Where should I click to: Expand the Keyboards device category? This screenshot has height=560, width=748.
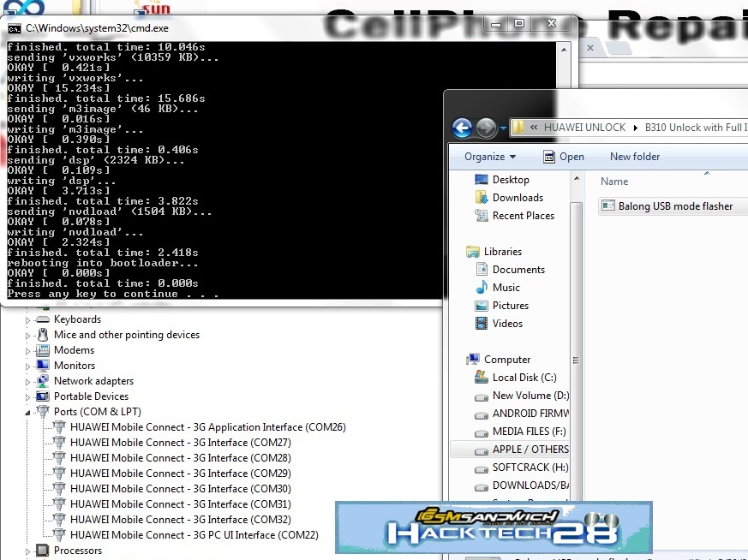coord(27,320)
